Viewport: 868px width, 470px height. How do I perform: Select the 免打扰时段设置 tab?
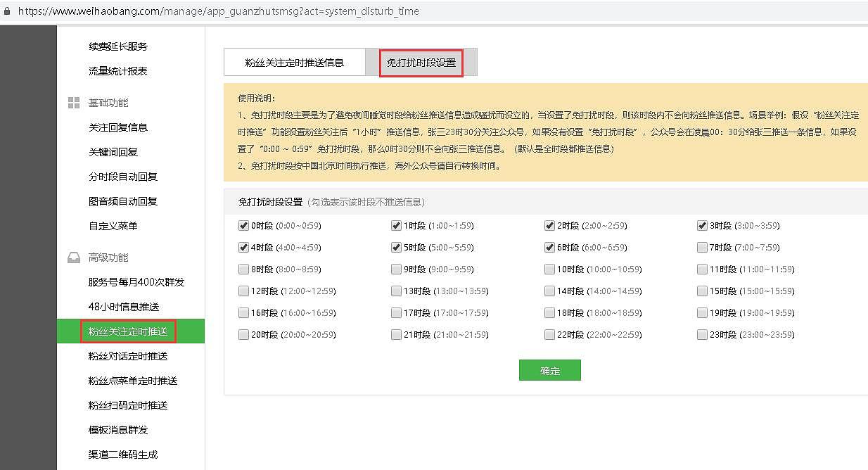point(421,62)
